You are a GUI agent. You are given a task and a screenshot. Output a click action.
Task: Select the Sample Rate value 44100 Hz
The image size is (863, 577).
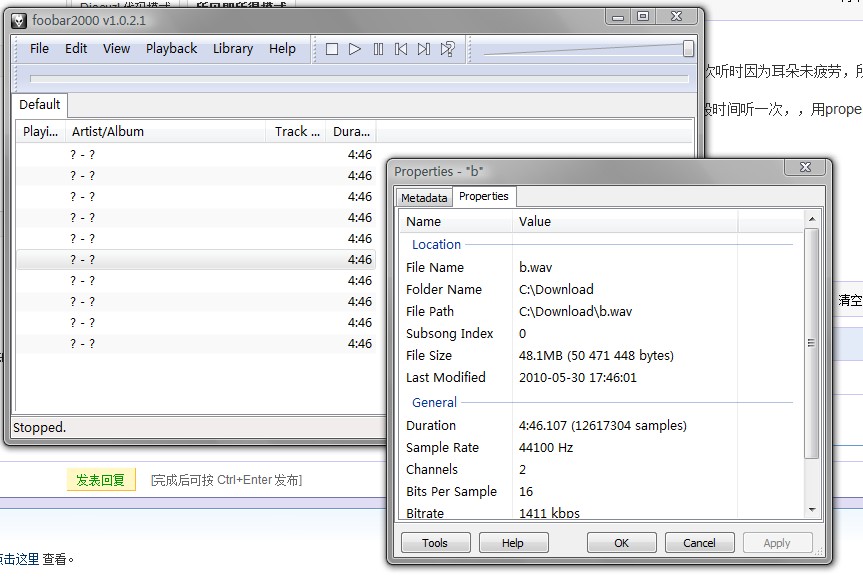[x=546, y=448]
